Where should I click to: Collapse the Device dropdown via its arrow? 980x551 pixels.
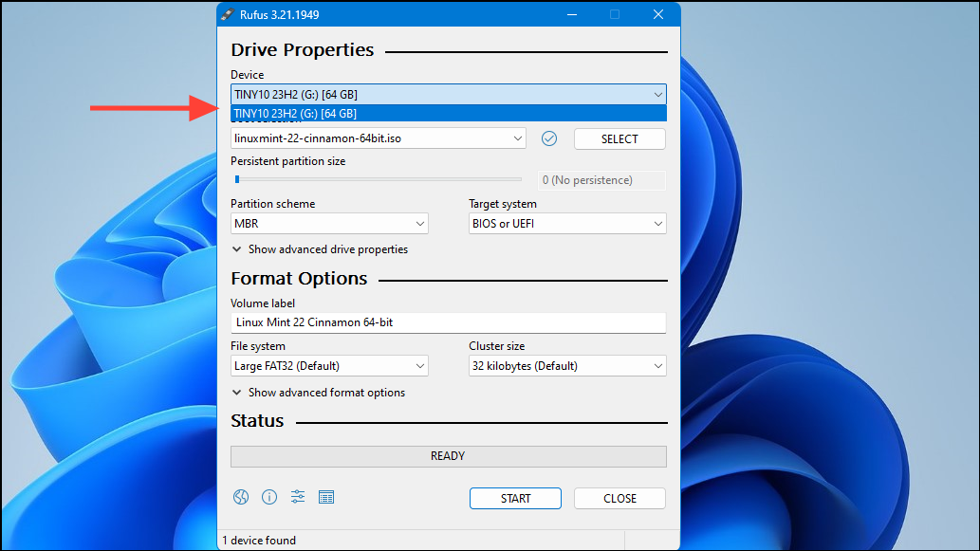(657, 94)
